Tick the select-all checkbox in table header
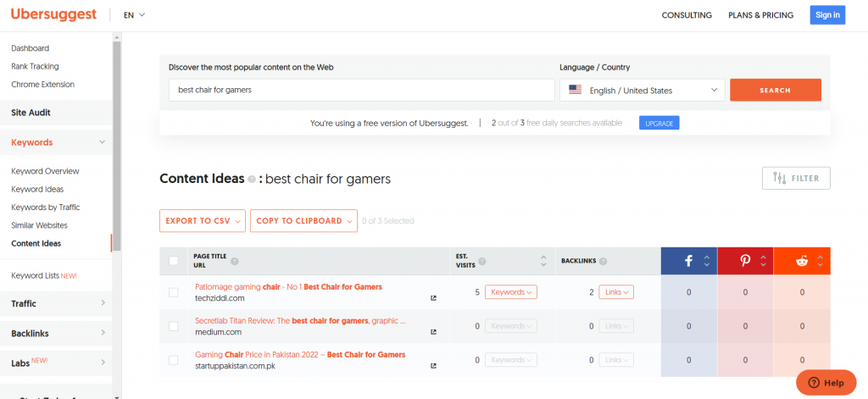The width and height of the screenshot is (868, 399). (173, 261)
